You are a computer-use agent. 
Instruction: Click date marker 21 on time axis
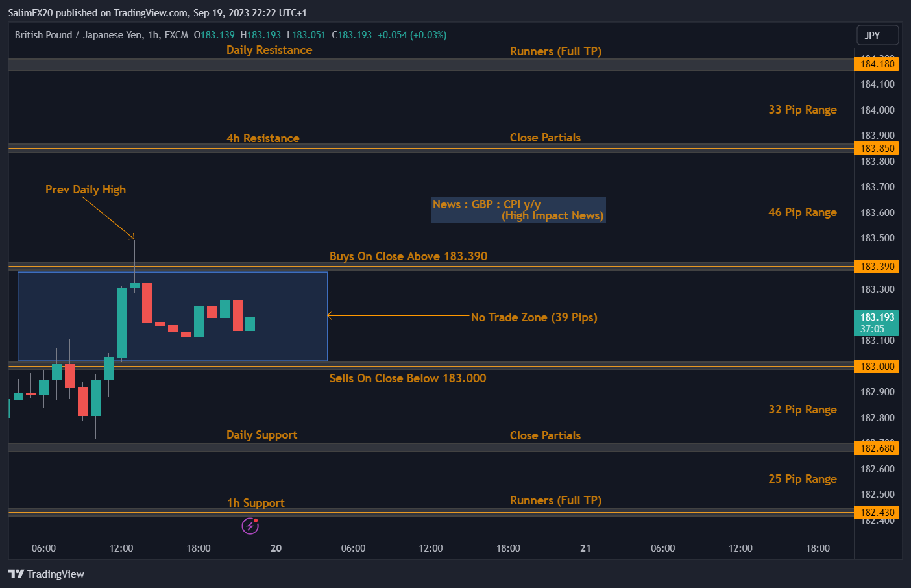[585, 548]
